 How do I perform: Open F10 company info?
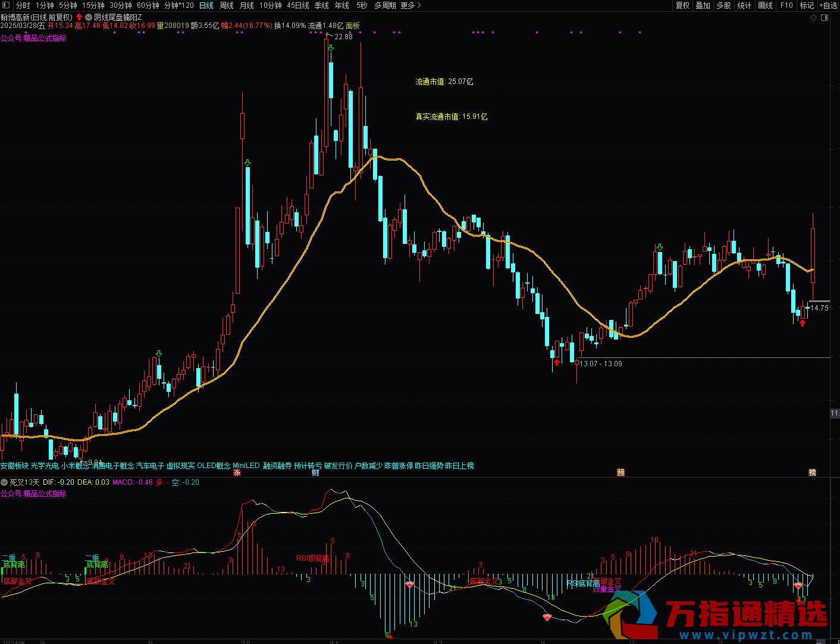786,5
